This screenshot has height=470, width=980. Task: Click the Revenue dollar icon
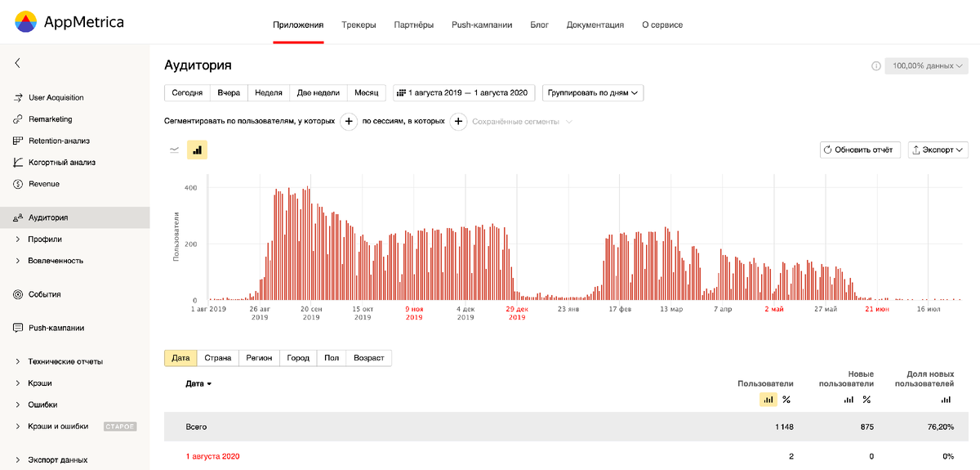pyautogui.click(x=18, y=184)
